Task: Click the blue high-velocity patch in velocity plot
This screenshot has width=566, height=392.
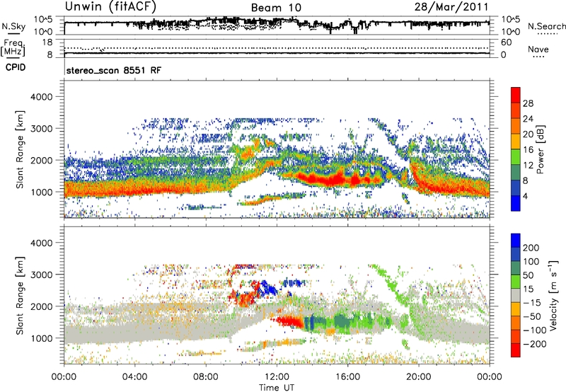Action: tap(269, 287)
